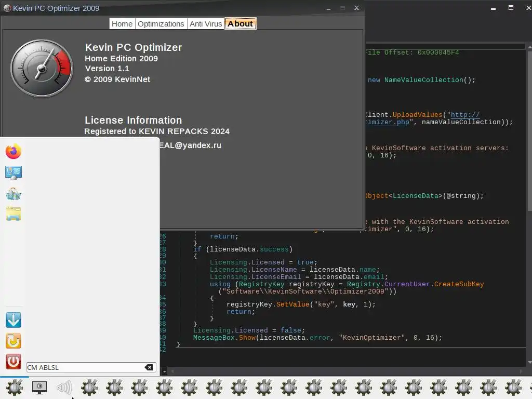Click the 'Licensing.Licensed = true;' line
Screen dimensions: 532x399
click(x=263, y=262)
